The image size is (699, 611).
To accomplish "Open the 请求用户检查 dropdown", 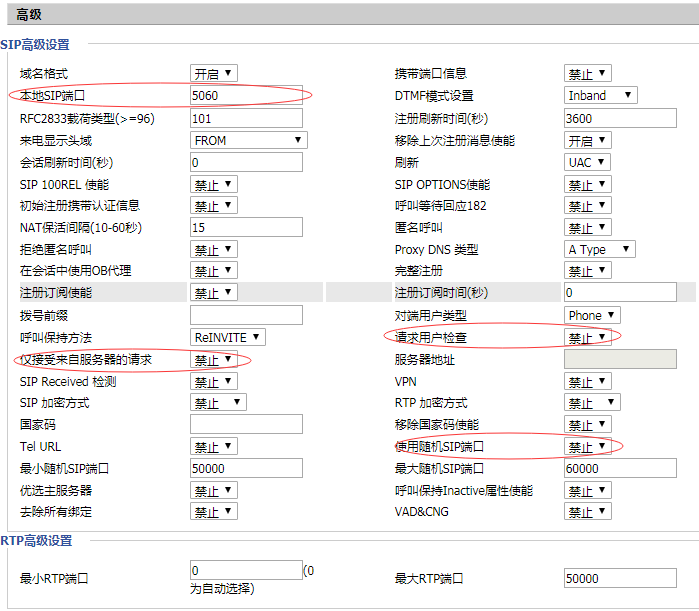I will click(587, 338).
